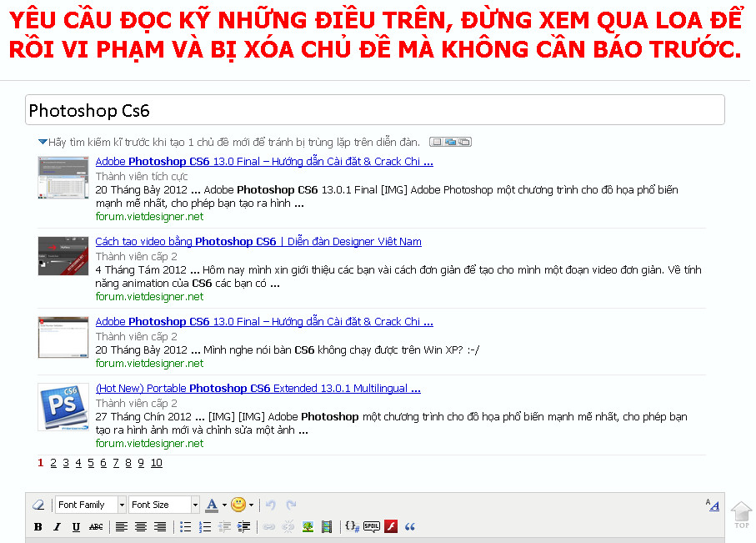Click the Remove Formatting eraser icon
This screenshot has width=756, height=543.
38,505
